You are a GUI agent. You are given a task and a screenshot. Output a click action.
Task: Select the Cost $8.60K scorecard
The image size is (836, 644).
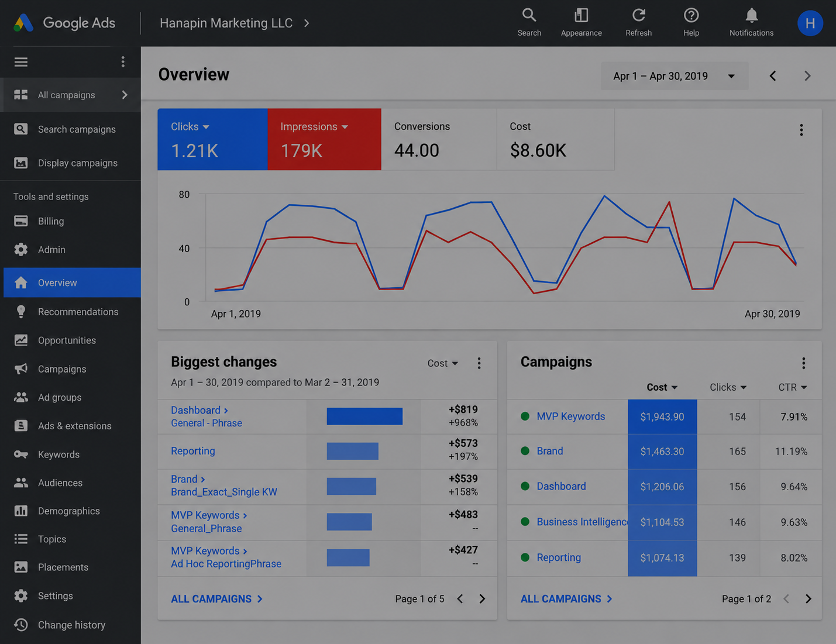[556, 139]
